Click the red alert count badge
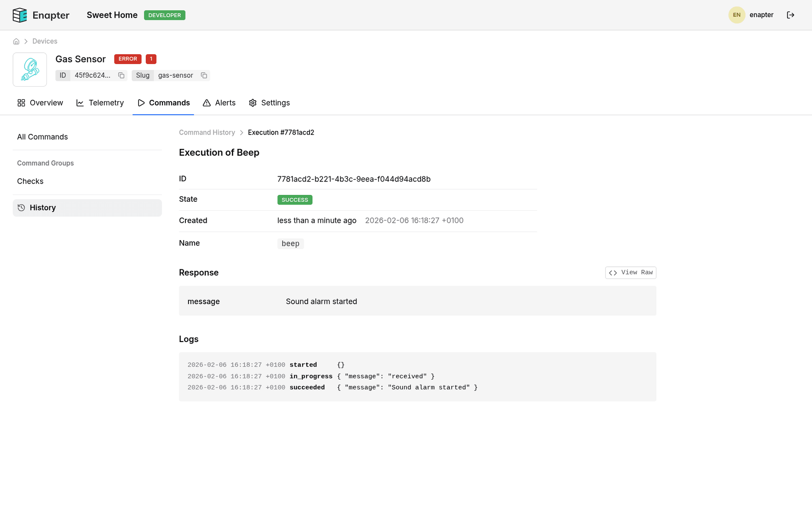Viewport: 812px width, 528px height. pyautogui.click(x=151, y=59)
